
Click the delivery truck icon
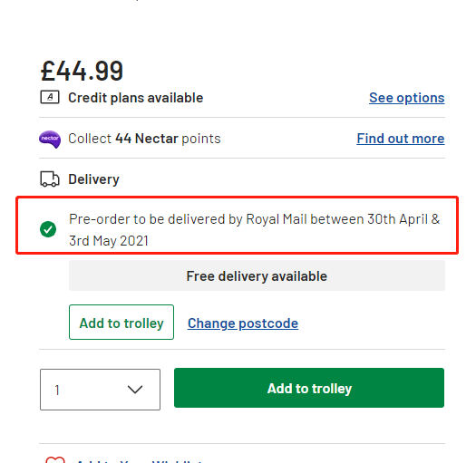coord(50,179)
